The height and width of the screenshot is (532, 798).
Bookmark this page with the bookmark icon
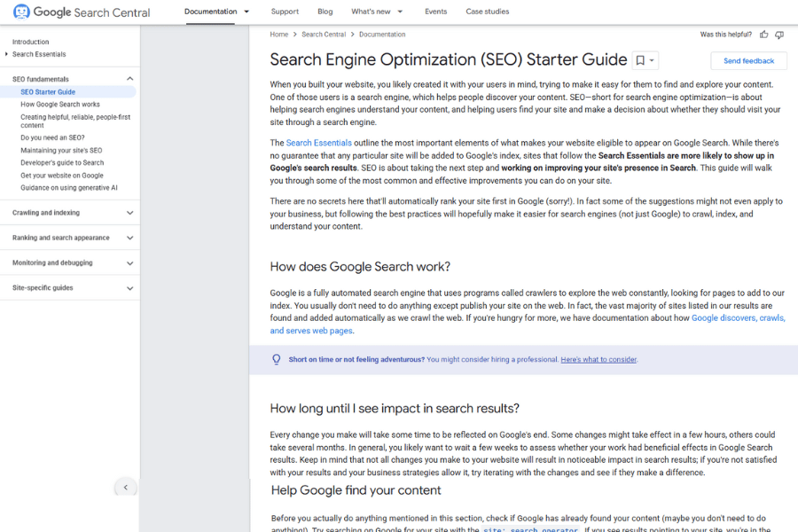click(640, 60)
